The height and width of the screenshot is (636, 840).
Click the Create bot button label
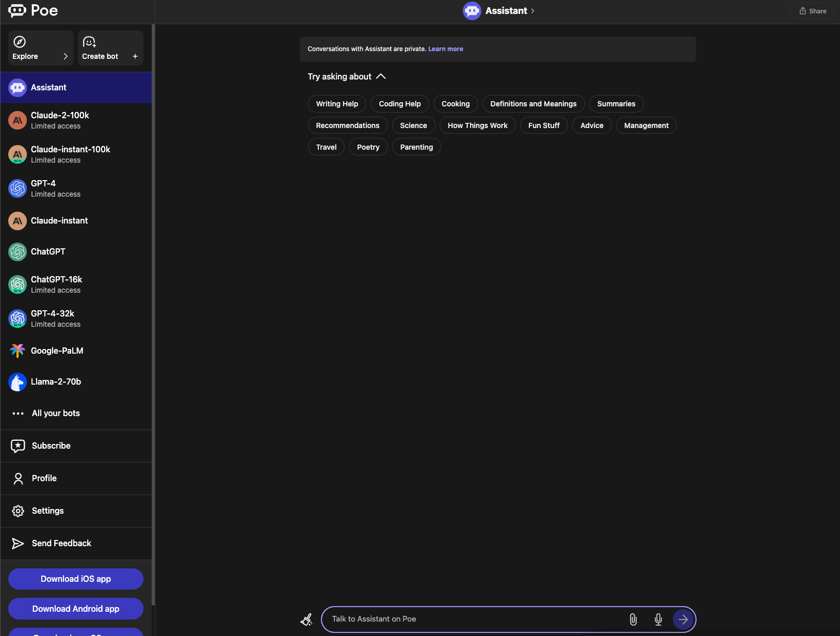[100, 56]
